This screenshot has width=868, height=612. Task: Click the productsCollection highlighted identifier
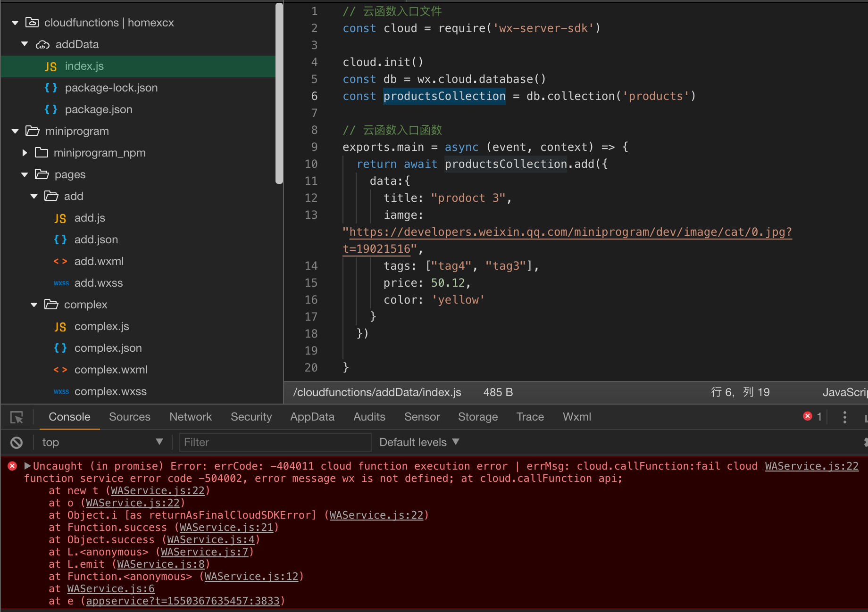pos(444,96)
